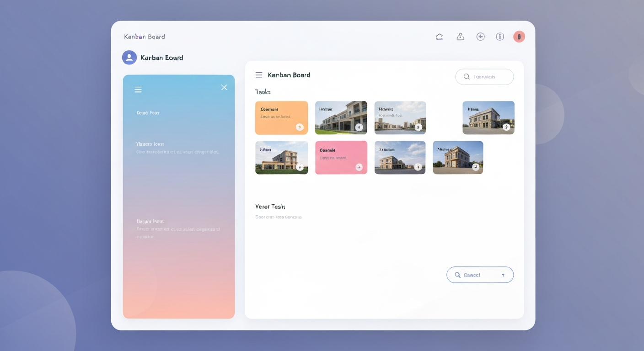The image size is (644, 351).
Task: Open the notification bell icon in header
Action: click(x=461, y=37)
